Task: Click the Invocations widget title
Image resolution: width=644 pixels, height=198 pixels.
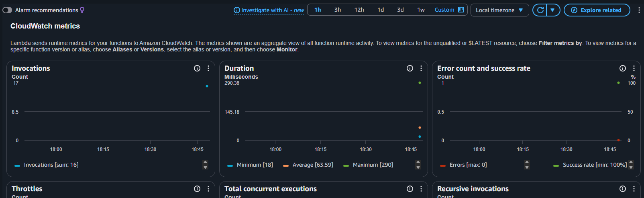Action: tap(31, 68)
